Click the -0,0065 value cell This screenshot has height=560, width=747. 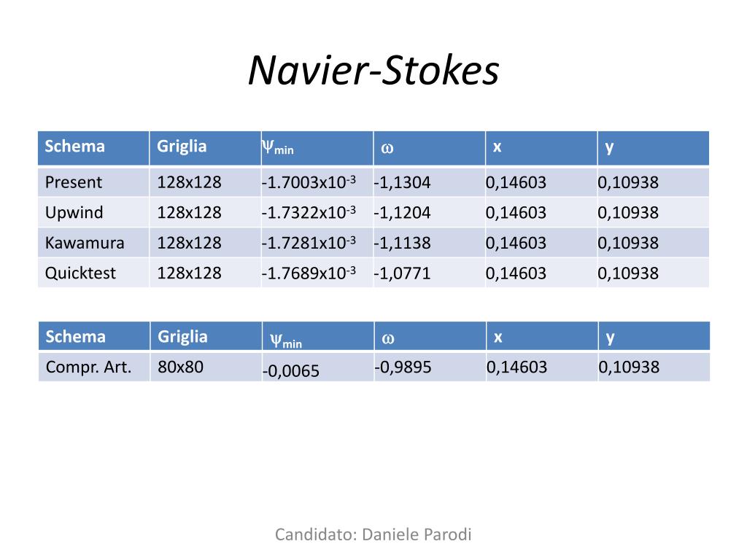(x=290, y=371)
